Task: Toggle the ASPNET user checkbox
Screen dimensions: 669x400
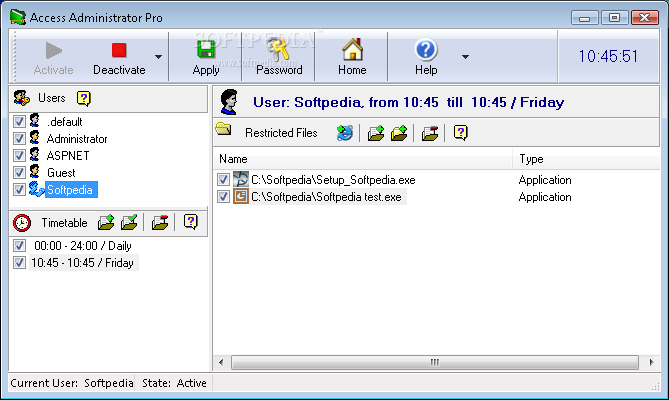Action: [x=19, y=156]
